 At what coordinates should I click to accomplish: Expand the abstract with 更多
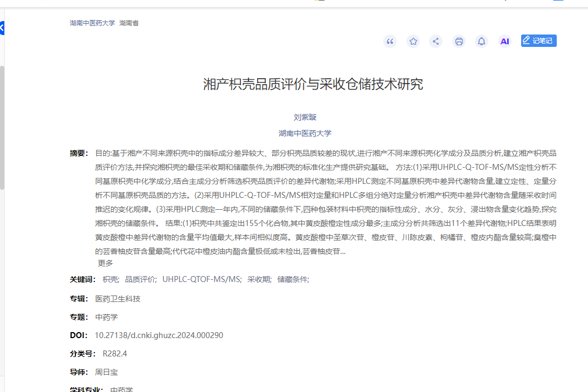pyautogui.click(x=106, y=263)
